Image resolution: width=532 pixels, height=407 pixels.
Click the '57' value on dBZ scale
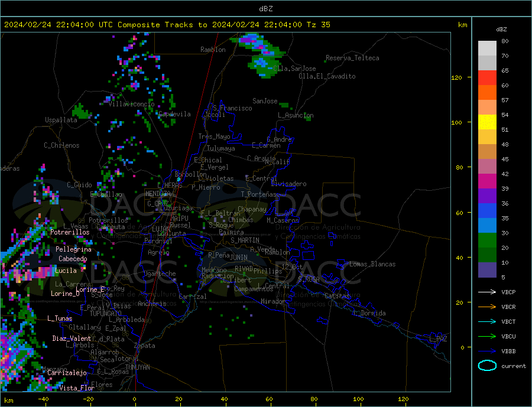(505, 100)
